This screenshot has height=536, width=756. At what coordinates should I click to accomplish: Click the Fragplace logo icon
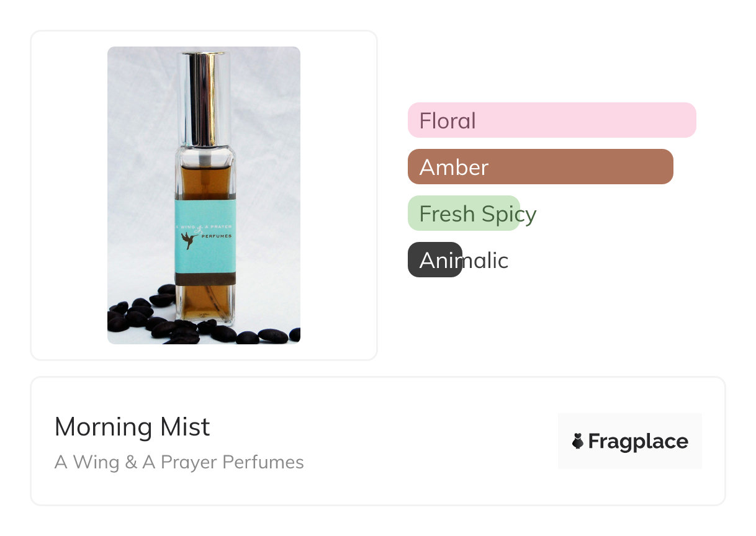tap(578, 441)
